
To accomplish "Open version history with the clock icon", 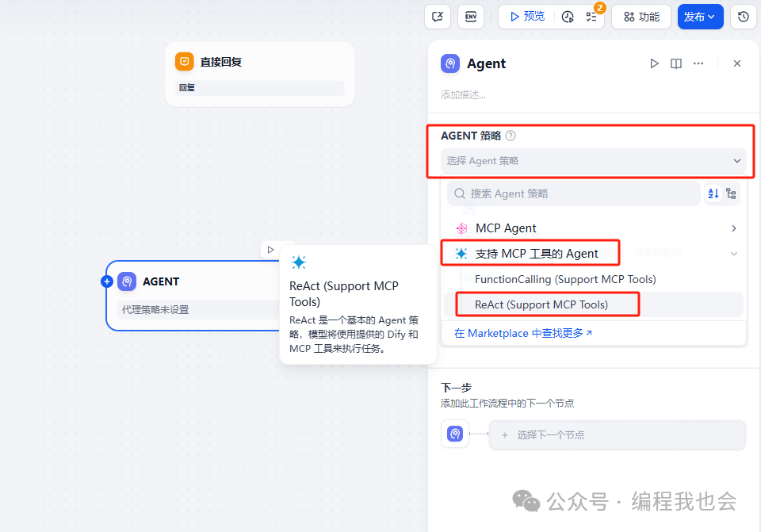I will pos(744,17).
